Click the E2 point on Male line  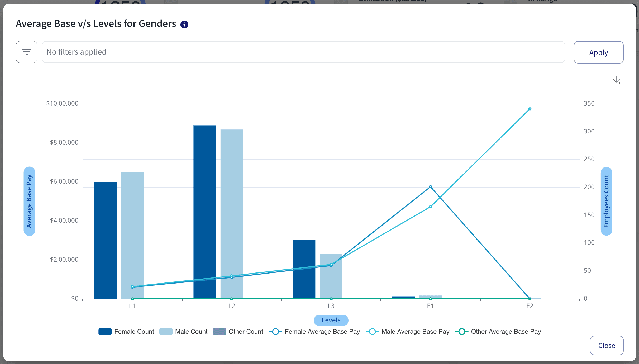coord(530,109)
